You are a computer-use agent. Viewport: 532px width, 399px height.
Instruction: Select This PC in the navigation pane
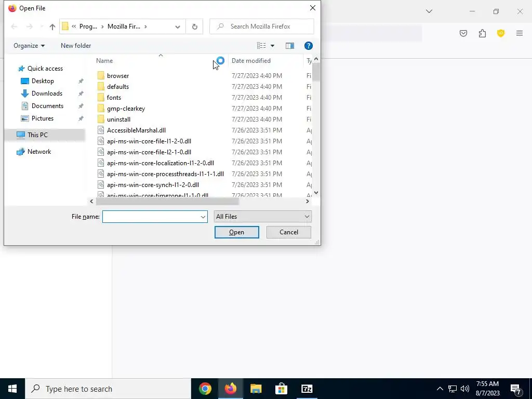pyautogui.click(x=37, y=135)
